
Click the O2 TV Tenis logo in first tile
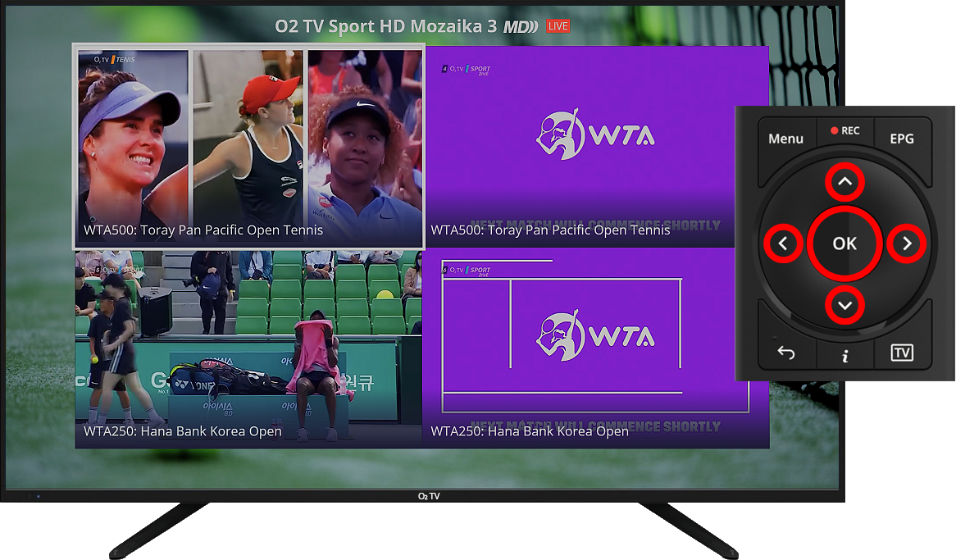[x=114, y=60]
